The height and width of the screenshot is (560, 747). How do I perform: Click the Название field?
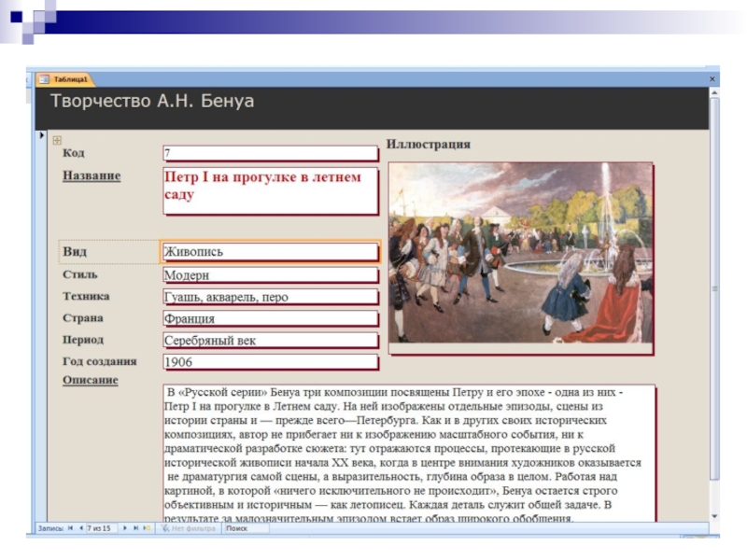(270, 190)
